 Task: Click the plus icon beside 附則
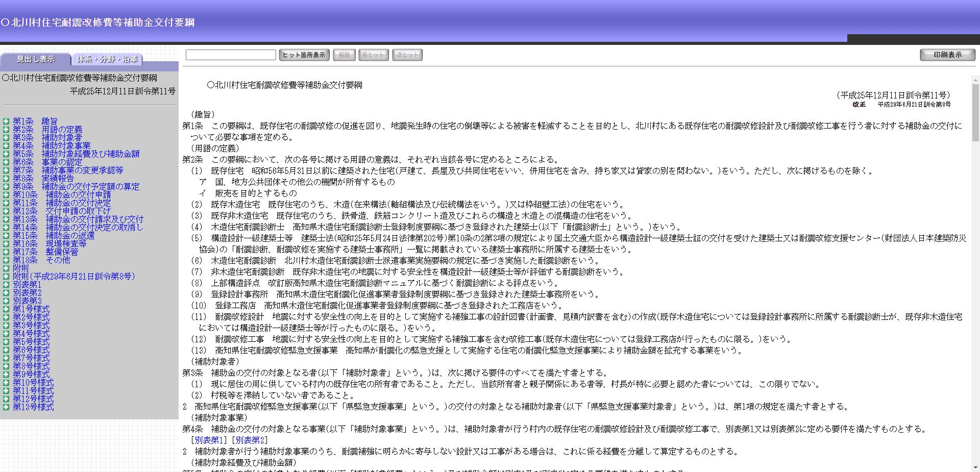point(6,268)
